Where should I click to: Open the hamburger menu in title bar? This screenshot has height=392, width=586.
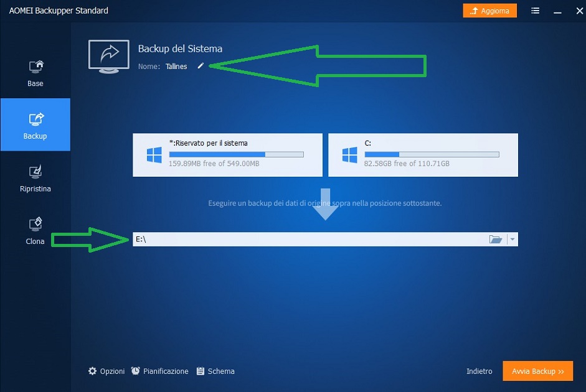535,11
